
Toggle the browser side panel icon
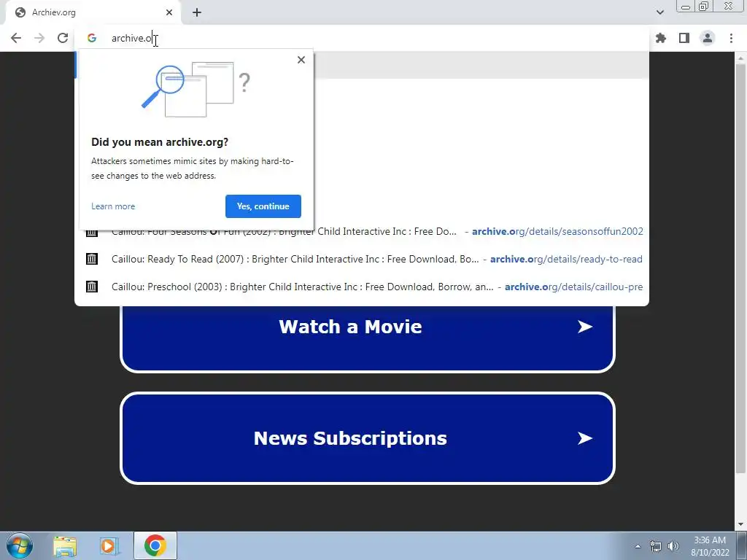[684, 38]
